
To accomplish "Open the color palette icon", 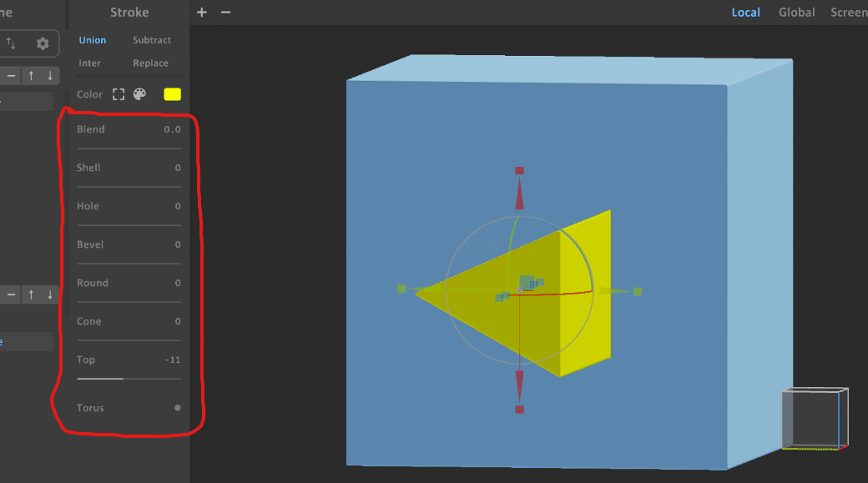I will click(139, 94).
